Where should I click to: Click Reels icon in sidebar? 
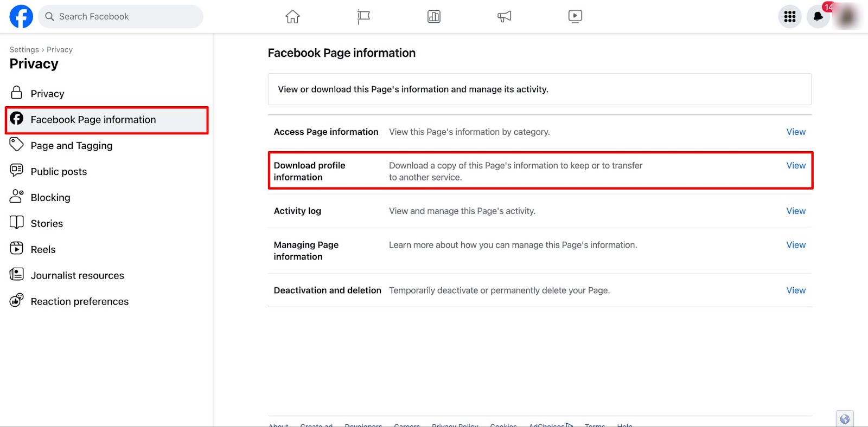(17, 248)
